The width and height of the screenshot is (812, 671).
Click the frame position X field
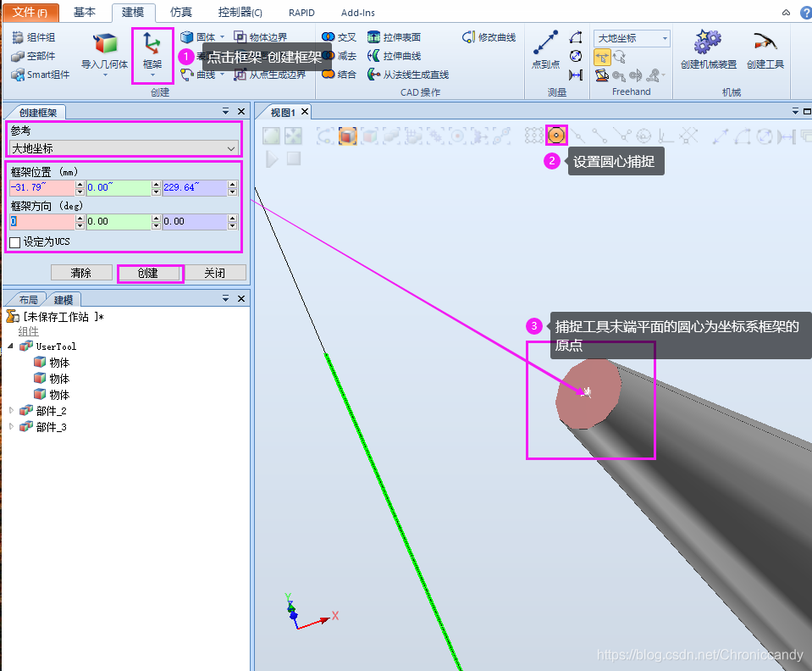pyautogui.click(x=42, y=187)
